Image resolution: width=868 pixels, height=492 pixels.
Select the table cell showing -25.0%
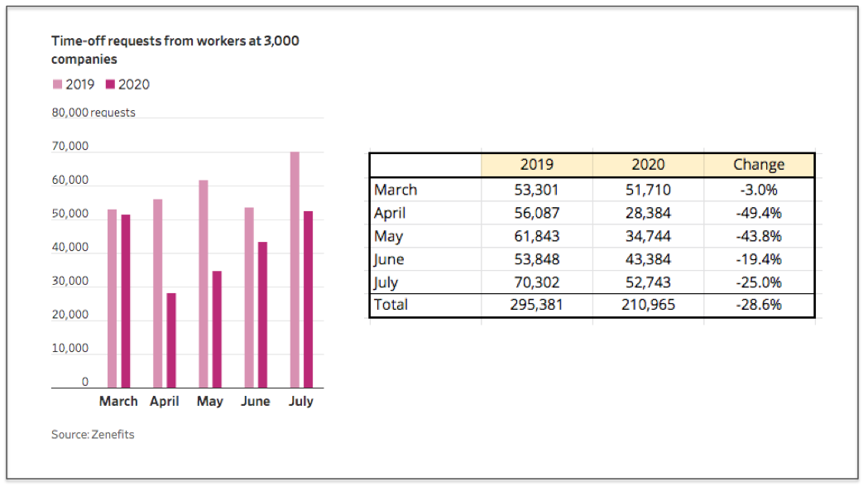(x=759, y=282)
